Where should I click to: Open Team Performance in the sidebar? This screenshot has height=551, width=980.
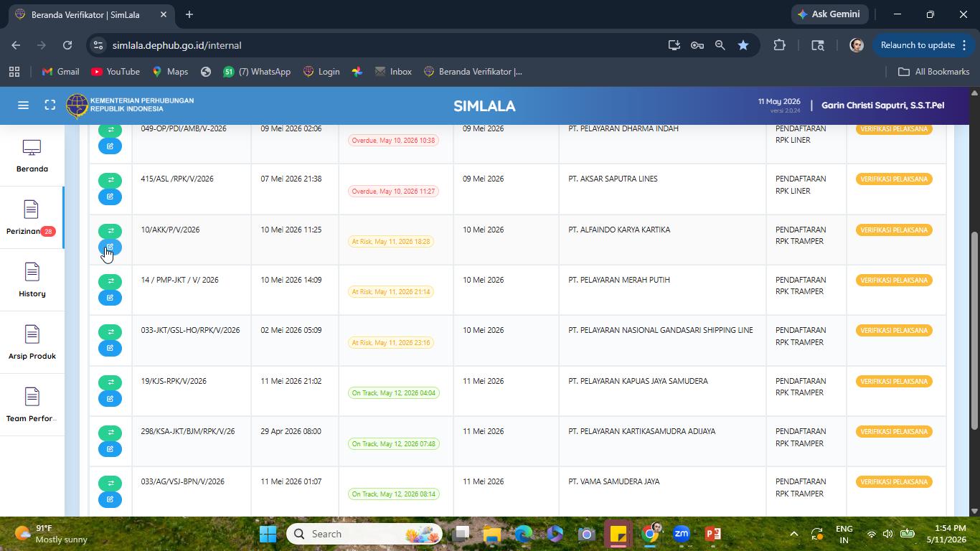pyautogui.click(x=32, y=405)
